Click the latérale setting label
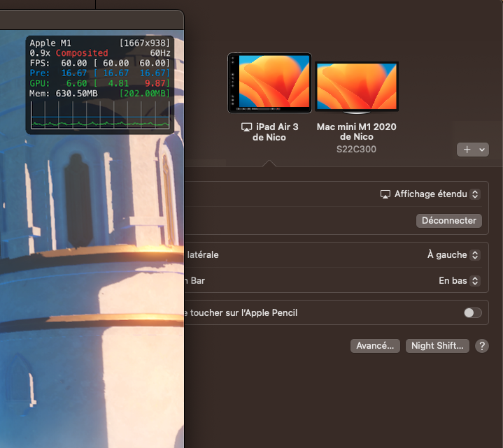This screenshot has height=448, width=503. tap(203, 255)
